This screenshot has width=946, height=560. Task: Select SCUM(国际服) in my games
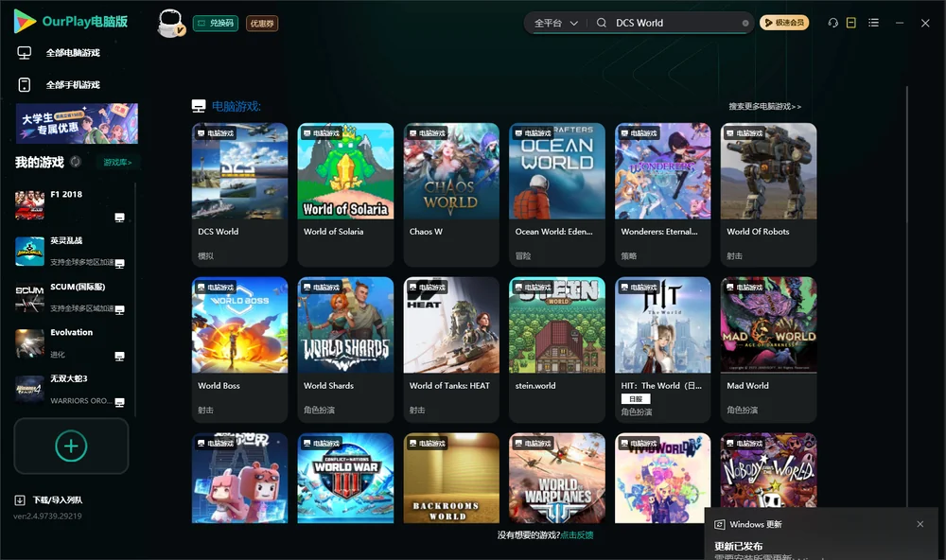(73, 297)
